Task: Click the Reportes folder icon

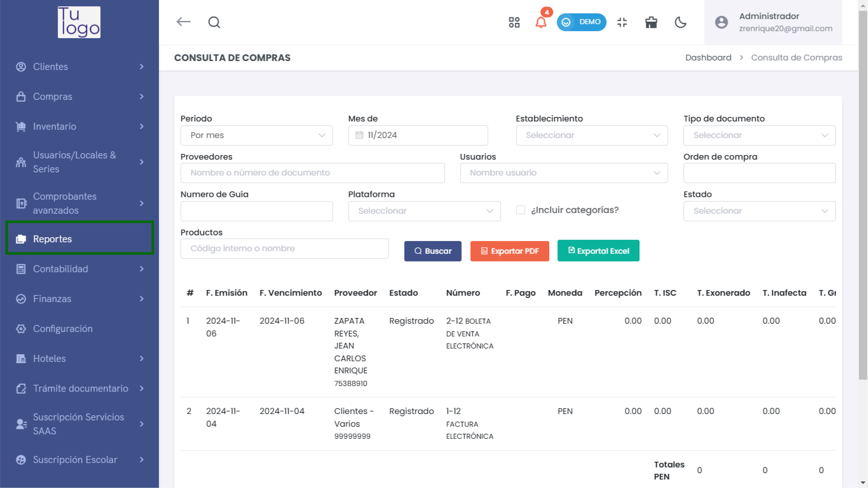Action: click(21, 239)
